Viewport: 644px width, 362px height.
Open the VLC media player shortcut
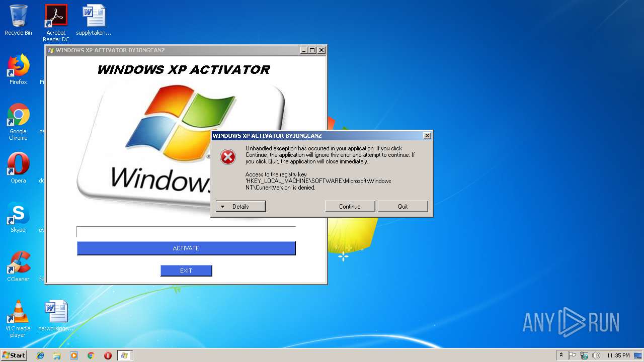click(18, 319)
